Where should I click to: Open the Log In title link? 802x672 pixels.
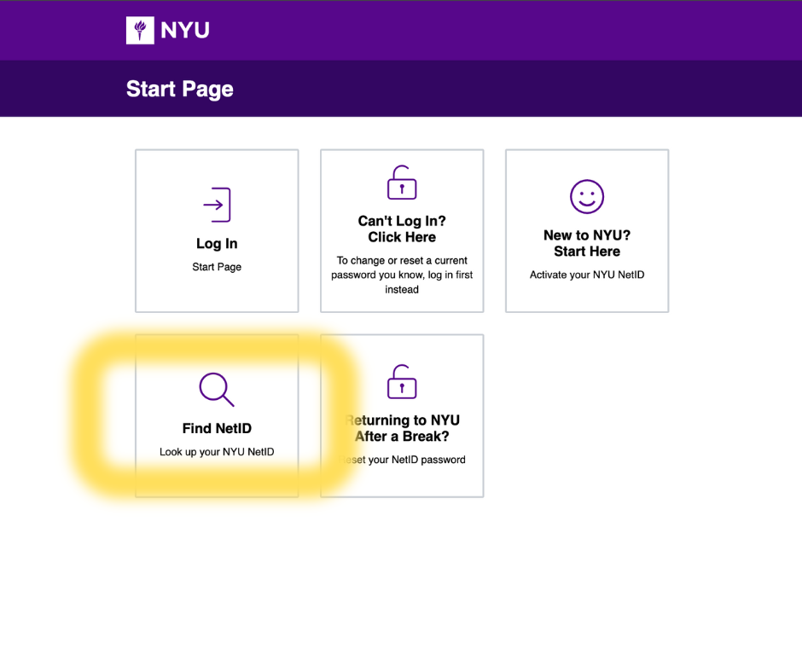pyautogui.click(x=217, y=244)
